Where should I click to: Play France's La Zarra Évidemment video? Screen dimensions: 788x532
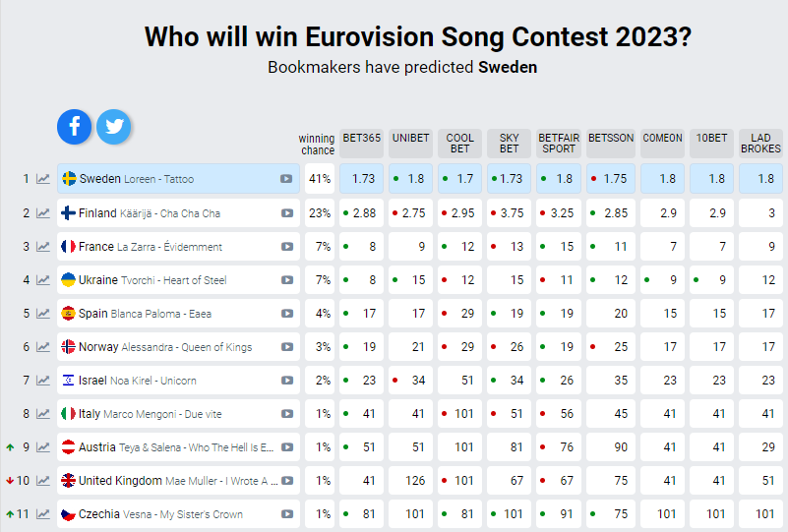point(287,247)
